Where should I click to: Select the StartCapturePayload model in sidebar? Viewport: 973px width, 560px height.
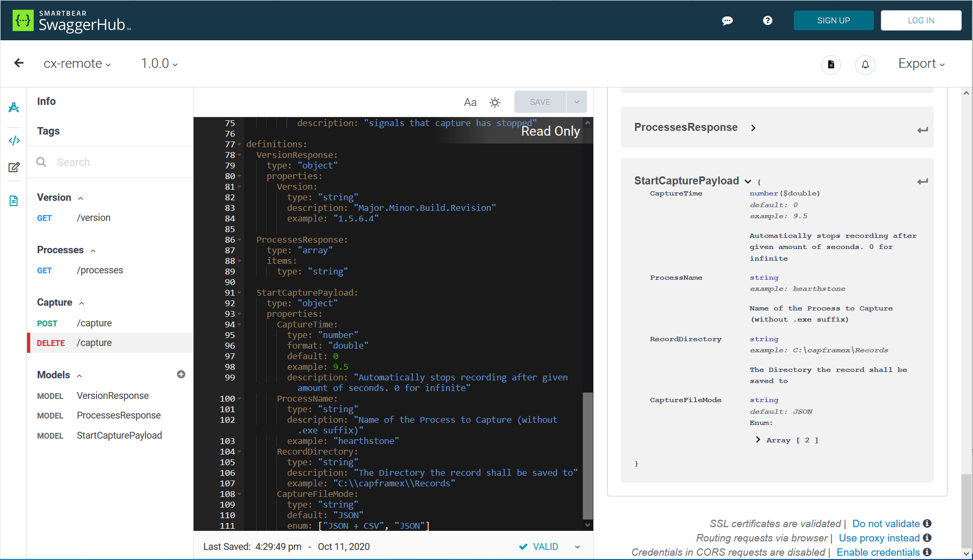(x=110, y=435)
